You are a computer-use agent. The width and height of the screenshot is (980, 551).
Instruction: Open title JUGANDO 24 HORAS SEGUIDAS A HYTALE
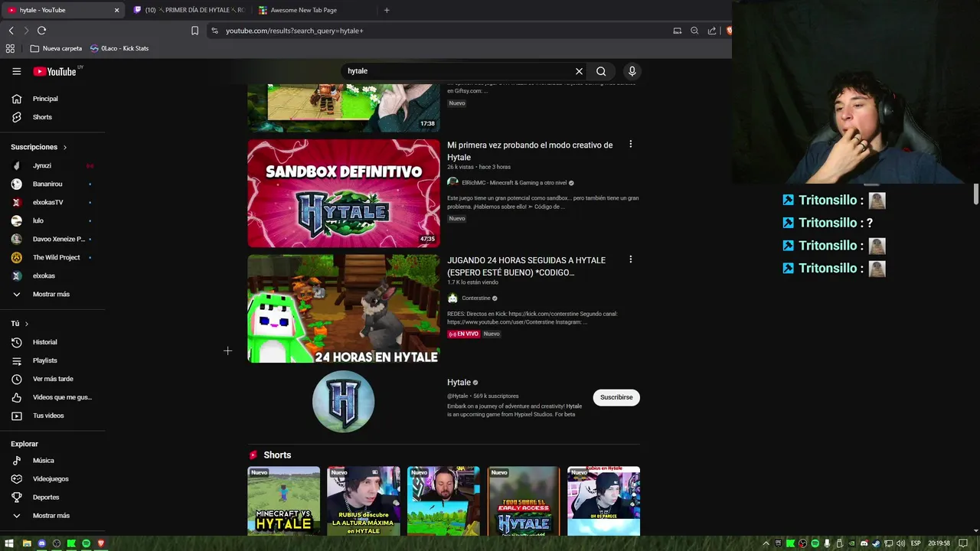coord(526,266)
